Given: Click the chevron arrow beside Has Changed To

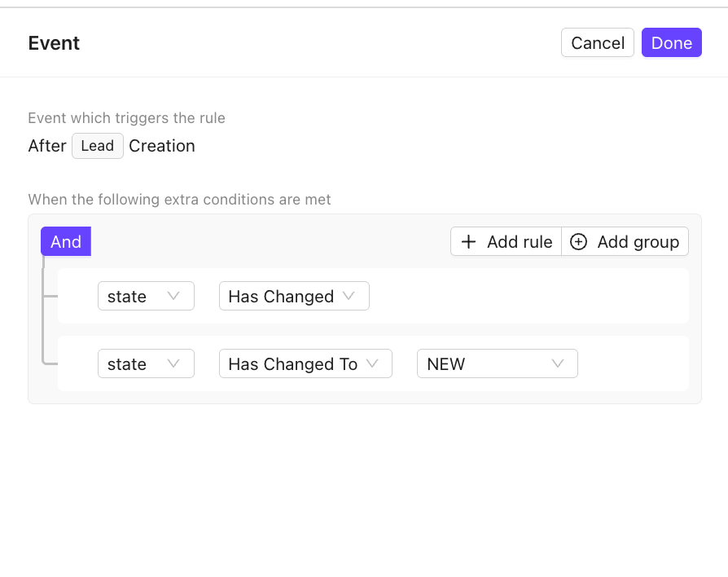Looking at the screenshot, I should coord(372,364).
